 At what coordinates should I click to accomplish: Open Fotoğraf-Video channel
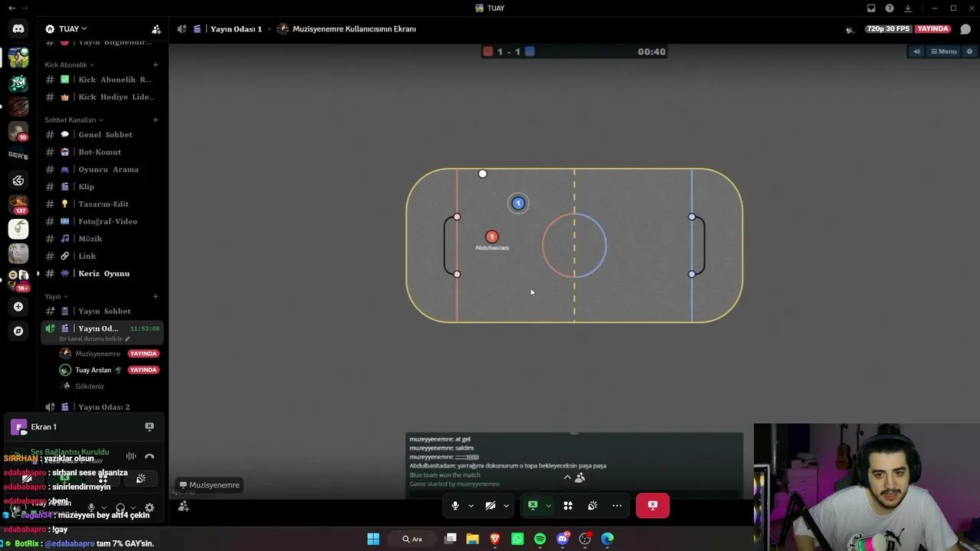(102, 222)
